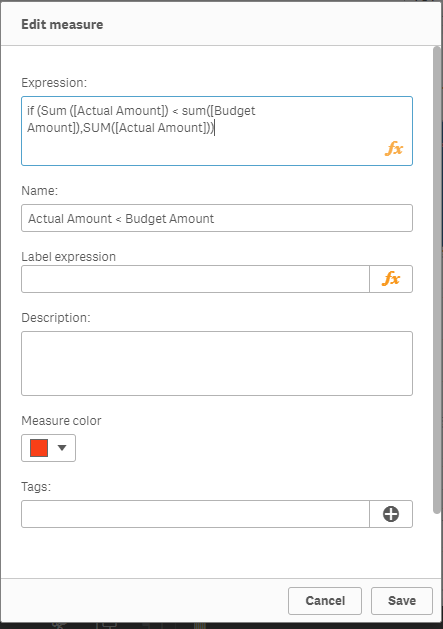Focus the empty Label expression input
Screen dimensions: 443x629
[195, 279]
